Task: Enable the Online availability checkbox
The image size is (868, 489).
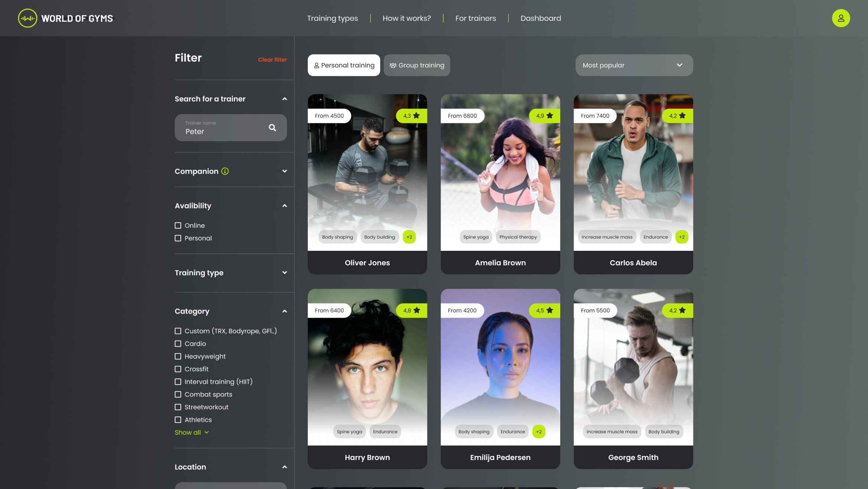Action: tap(178, 226)
